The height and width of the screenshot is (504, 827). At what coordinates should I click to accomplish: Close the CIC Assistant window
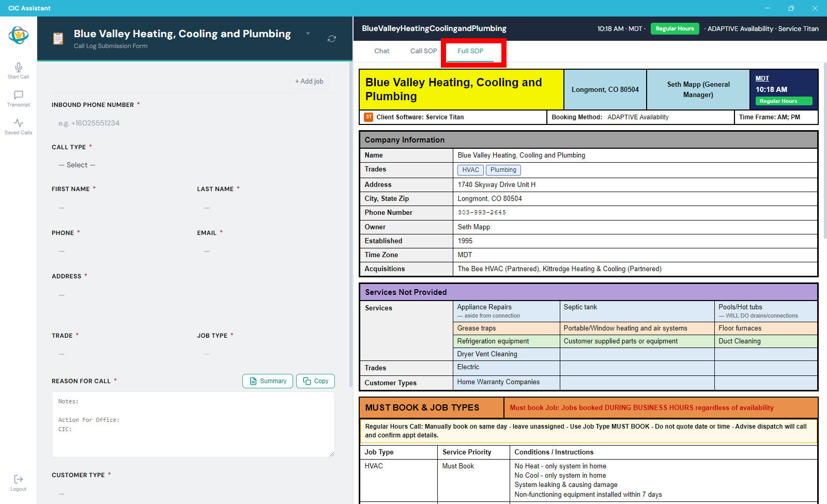(815, 8)
